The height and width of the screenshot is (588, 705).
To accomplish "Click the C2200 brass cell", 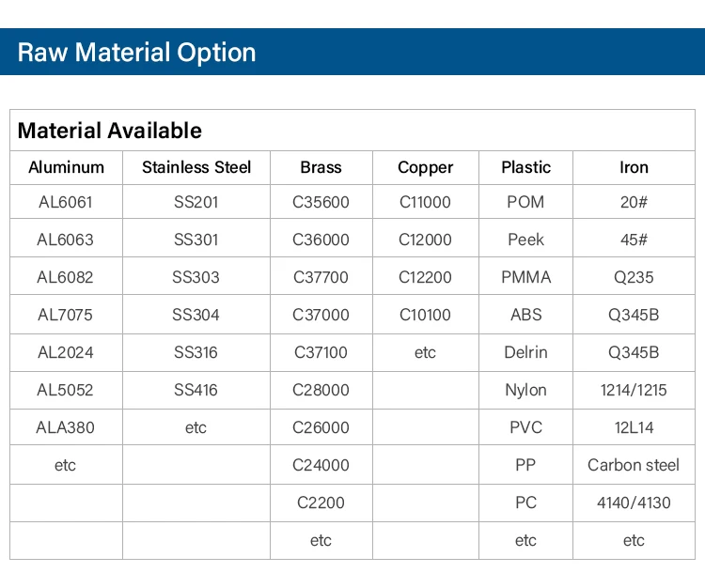I will 321,503.
